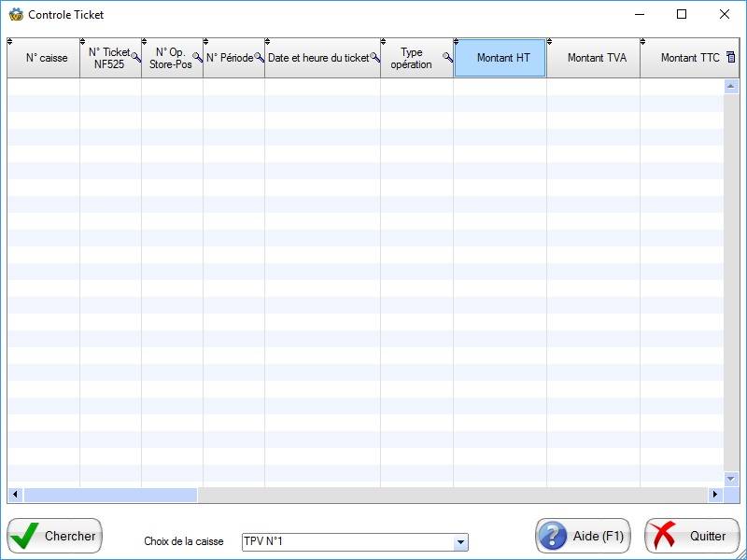This screenshot has height=560, width=747.
Task: Select the TPV N°1 combo box field
Action: click(345, 542)
